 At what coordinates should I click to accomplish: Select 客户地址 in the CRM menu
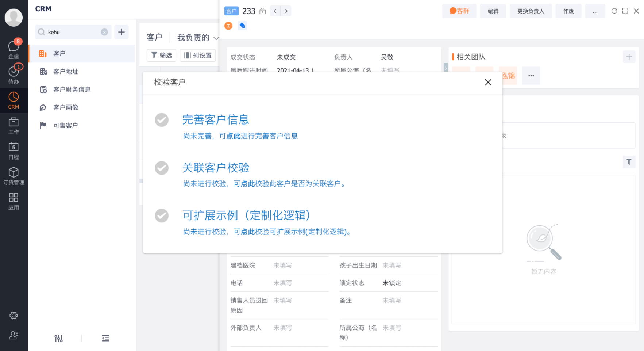82,72
